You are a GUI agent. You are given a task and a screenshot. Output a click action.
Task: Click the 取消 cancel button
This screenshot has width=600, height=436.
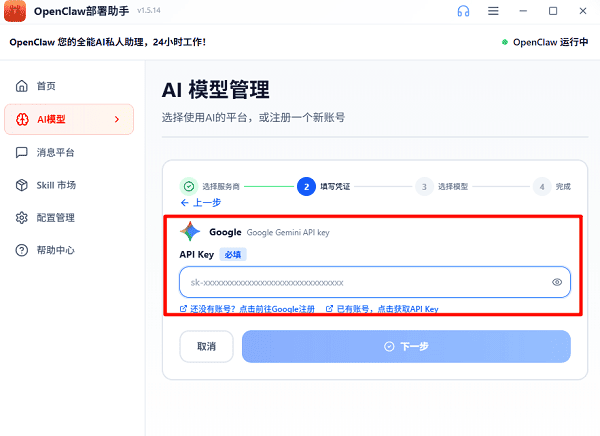pyautogui.click(x=206, y=346)
